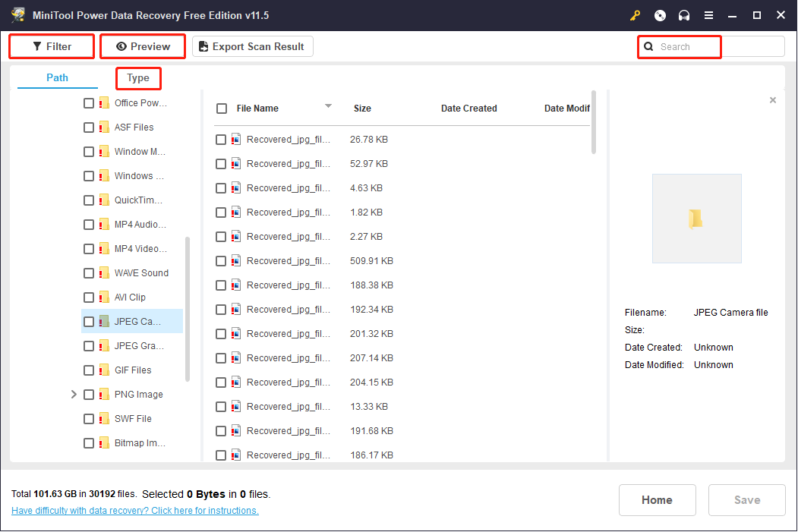Close the preview pane with the X

coord(772,100)
